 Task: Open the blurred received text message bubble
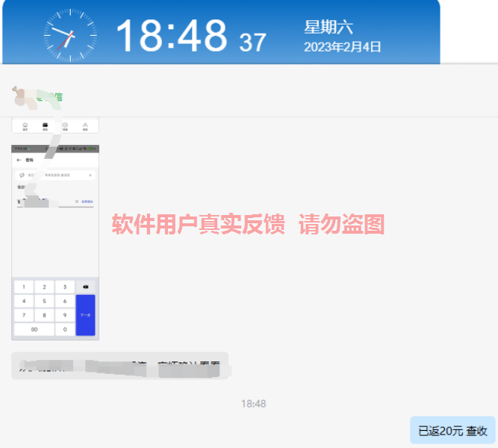119,366
